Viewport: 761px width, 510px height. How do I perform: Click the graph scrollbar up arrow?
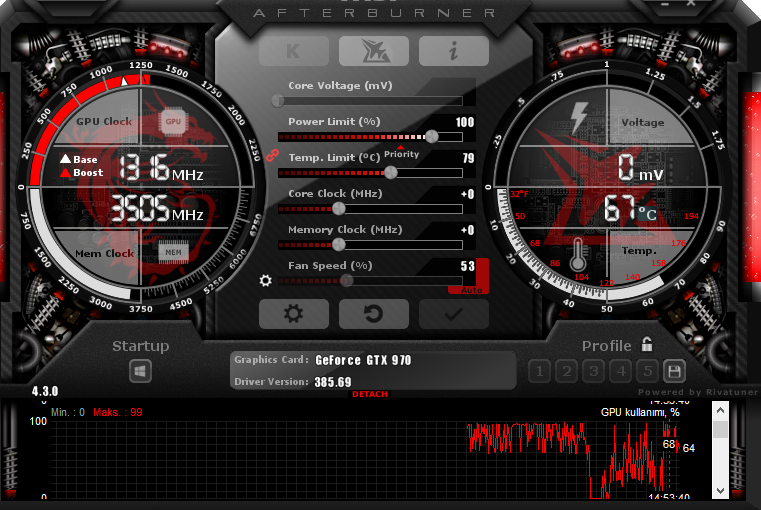point(720,411)
